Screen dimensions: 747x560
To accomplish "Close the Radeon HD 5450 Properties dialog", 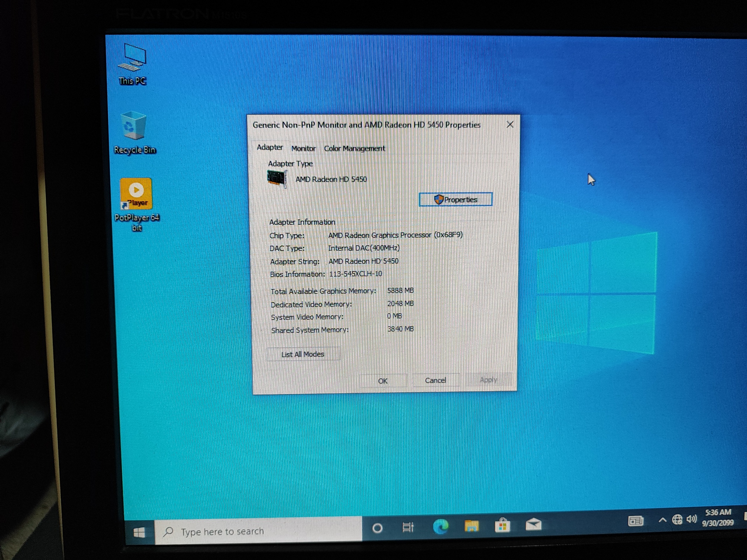I will click(x=510, y=125).
